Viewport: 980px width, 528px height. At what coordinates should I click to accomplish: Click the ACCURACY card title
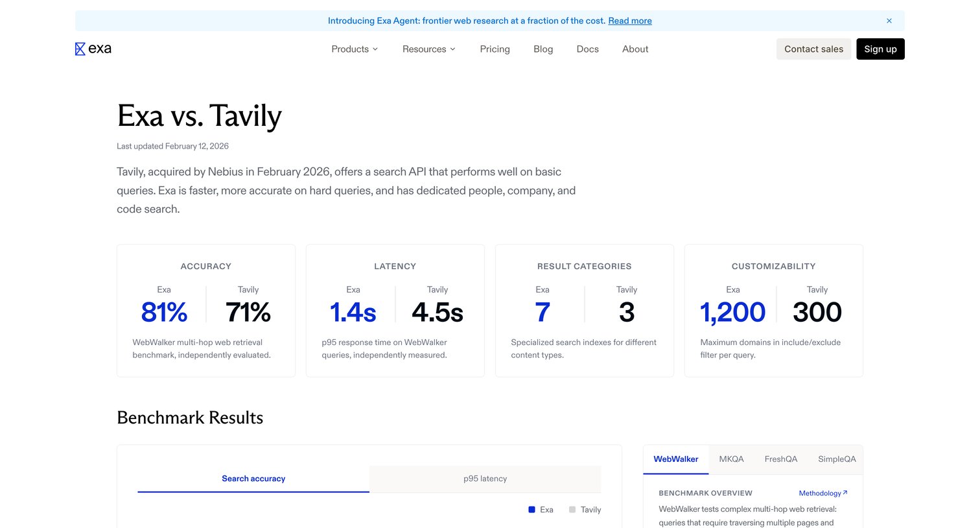[206, 267]
